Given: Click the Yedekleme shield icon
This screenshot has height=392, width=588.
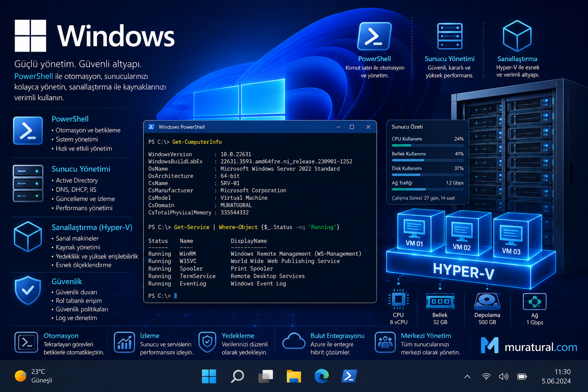Looking at the screenshot, I should [207, 342].
